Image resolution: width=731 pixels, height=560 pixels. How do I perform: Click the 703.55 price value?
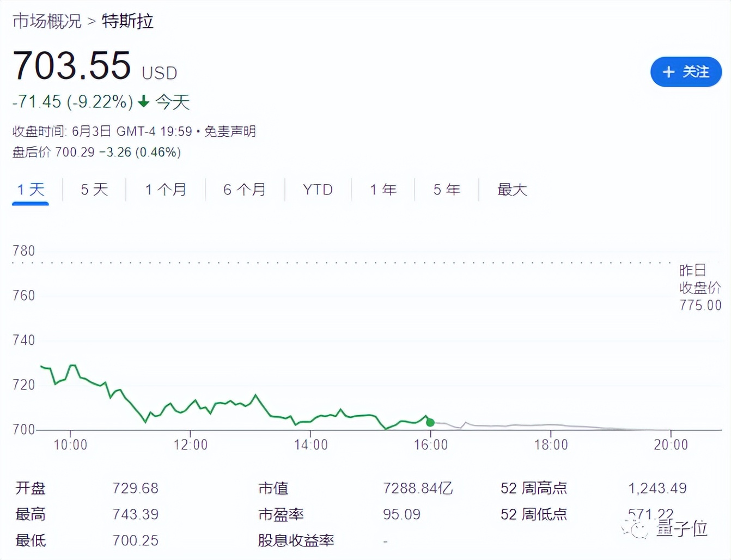click(x=72, y=65)
